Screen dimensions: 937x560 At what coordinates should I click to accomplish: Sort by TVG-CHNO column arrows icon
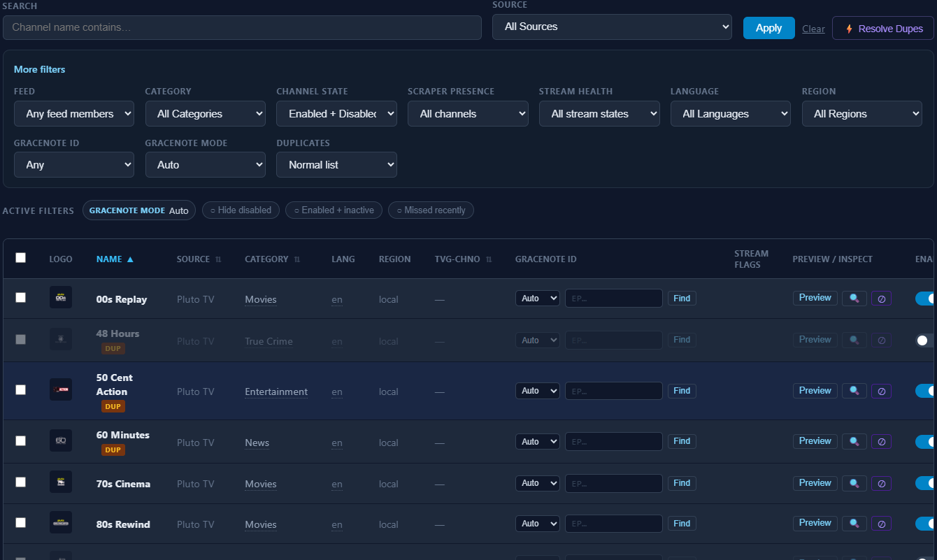pyautogui.click(x=489, y=259)
